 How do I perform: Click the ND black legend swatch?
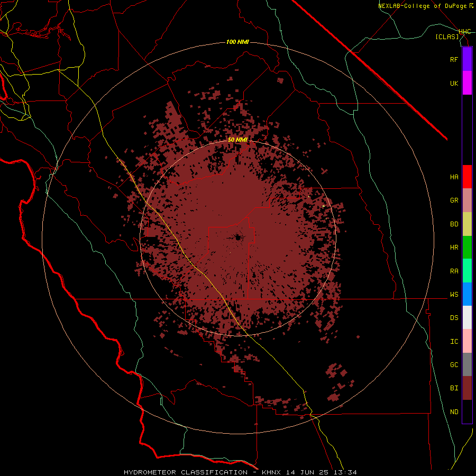click(x=467, y=411)
